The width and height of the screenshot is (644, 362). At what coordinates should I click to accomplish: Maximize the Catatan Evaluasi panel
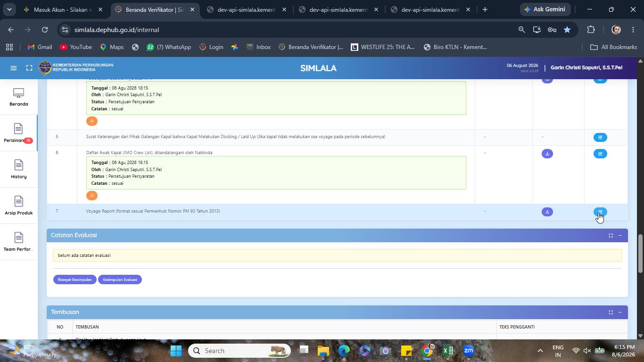click(611, 235)
